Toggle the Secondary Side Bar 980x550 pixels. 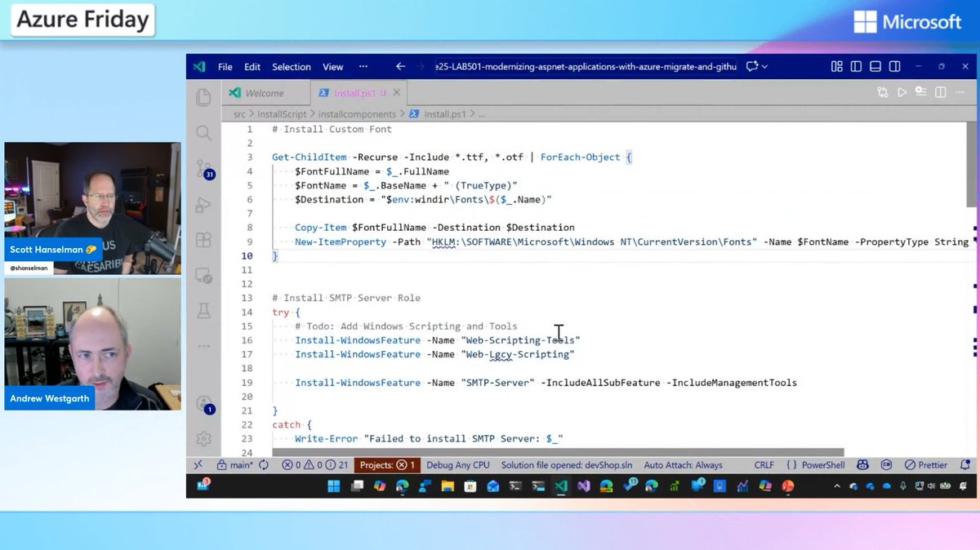coord(895,67)
